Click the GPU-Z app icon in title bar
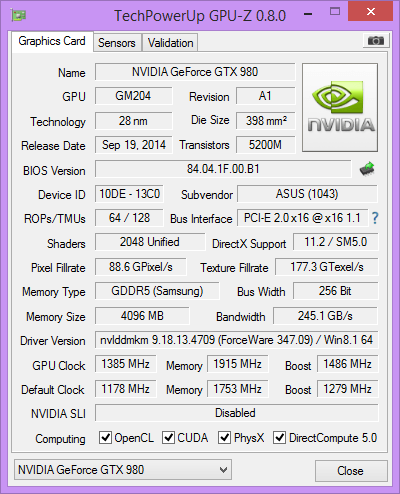Image resolution: width=400 pixels, height=494 pixels. coord(19,15)
